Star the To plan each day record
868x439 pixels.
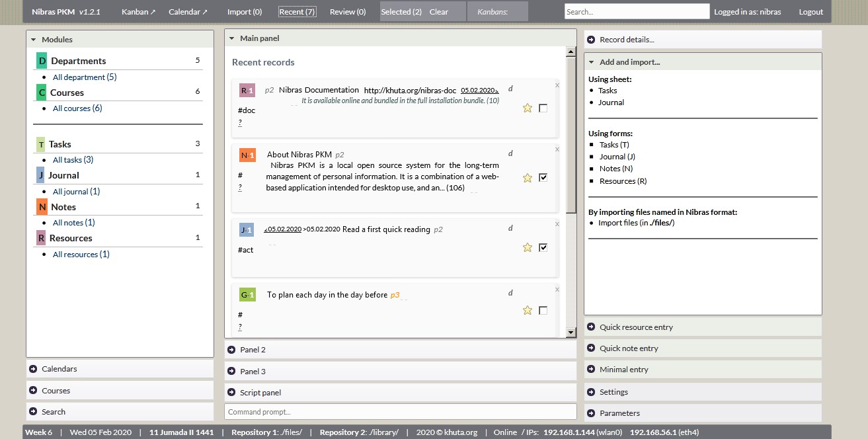(x=528, y=310)
